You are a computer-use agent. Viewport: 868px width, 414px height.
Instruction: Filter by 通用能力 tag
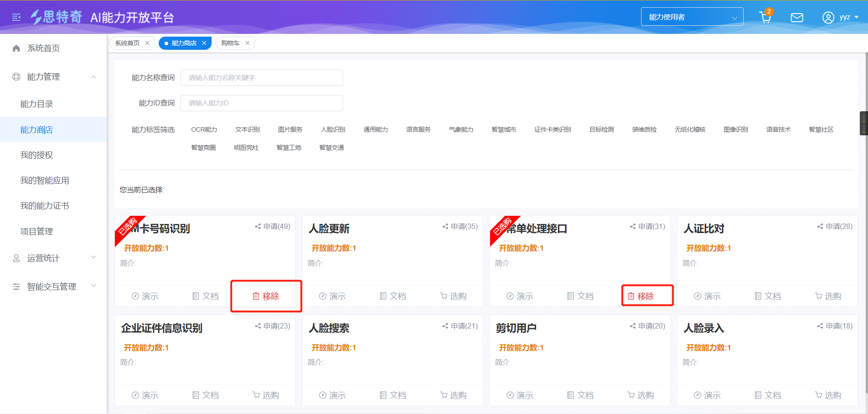(376, 129)
